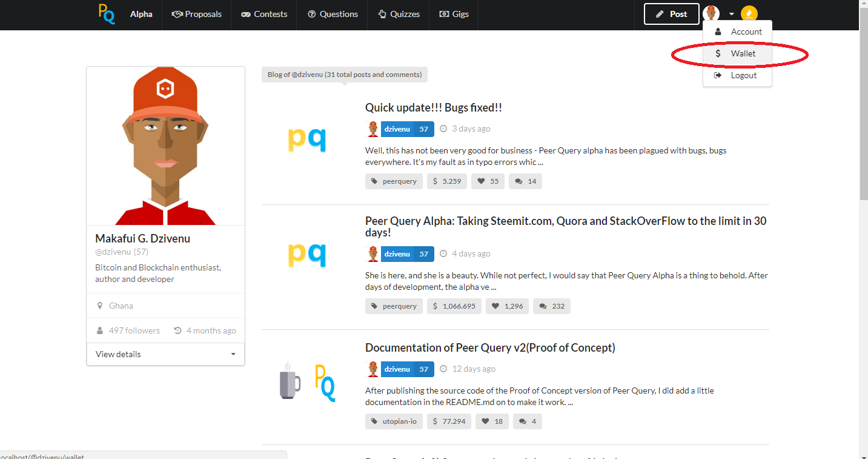868x459 pixels.
Task: Click the user avatar in top navbar
Action: (x=711, y=14)
